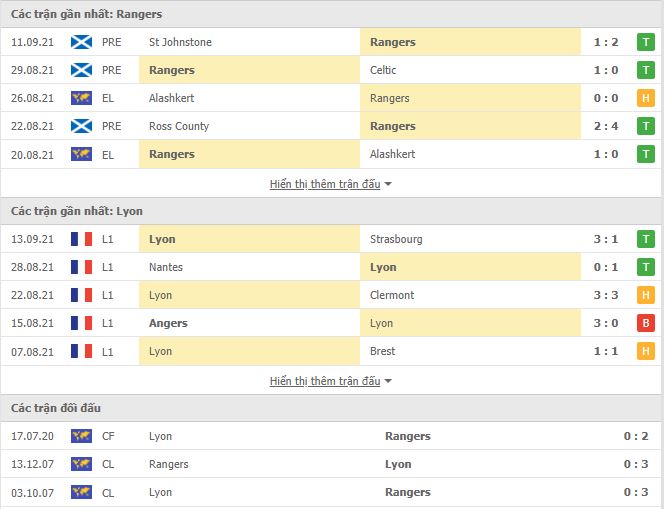Click Scotland flag in Ross County row
664x509 pixels.
[x=81, y=126]
